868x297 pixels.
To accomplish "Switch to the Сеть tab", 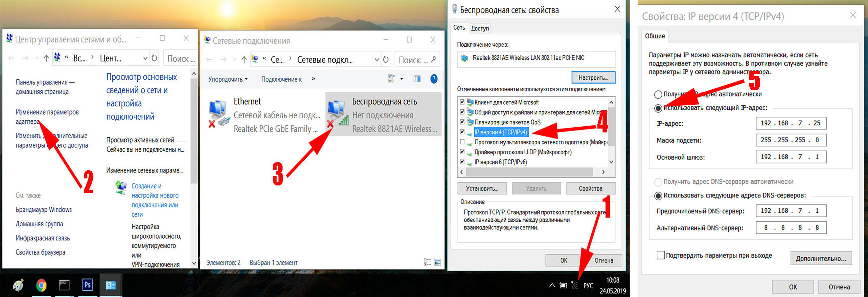I will [459, 28].
